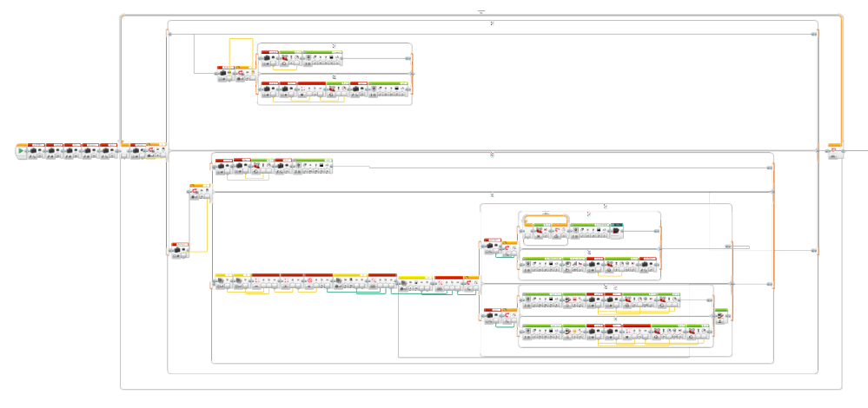
Task: Toggle the case marker atop the large lower switch
Action: 493,155
